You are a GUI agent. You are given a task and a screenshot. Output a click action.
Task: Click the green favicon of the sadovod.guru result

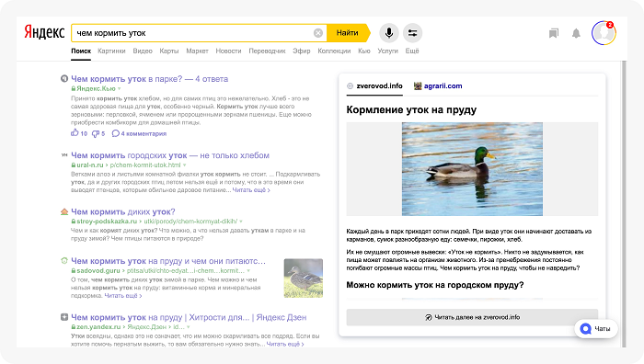coord(64,260)
